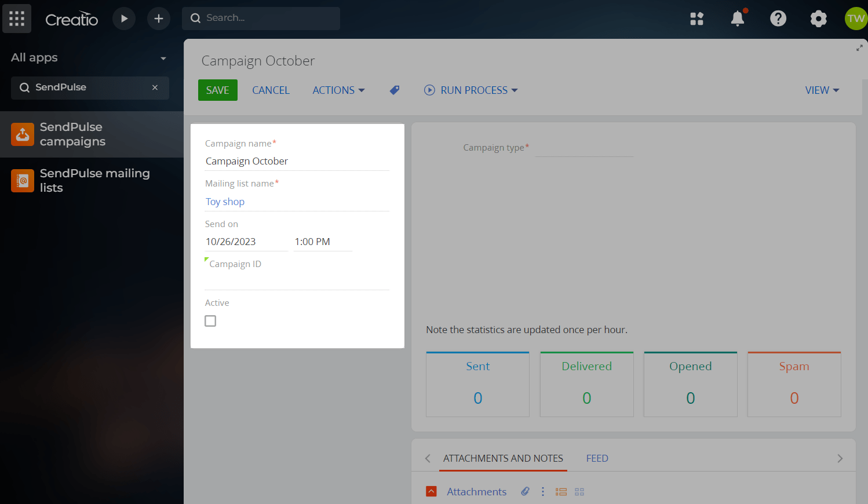The width and height of the screenshot is (868, 504).
Task: Open the system settings gear
Action: click(x=818, y=19)
